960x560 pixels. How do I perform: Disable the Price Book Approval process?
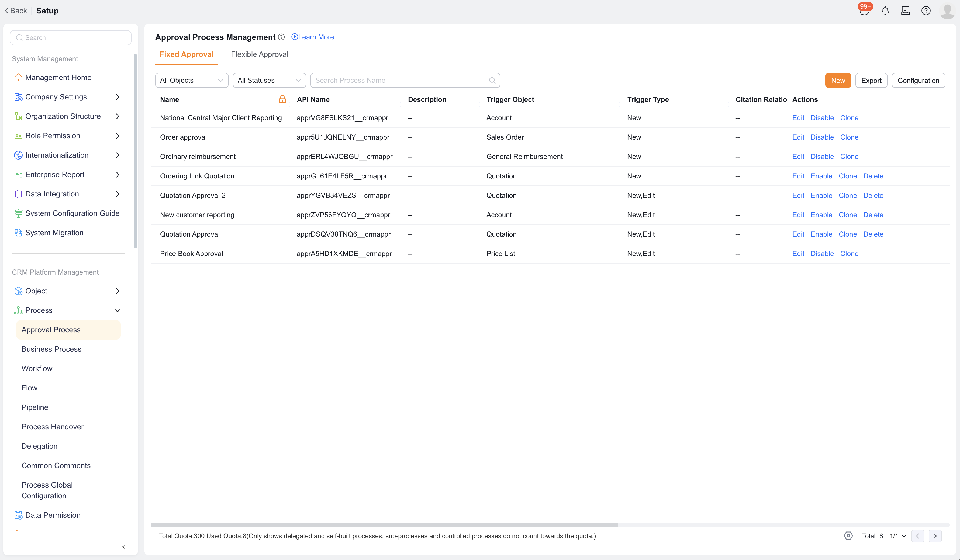(822, 254)
